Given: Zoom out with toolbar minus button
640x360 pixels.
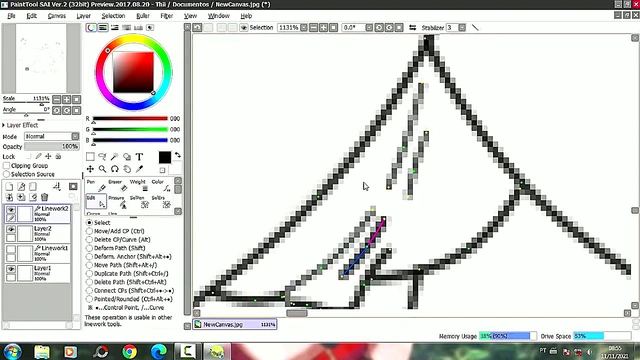Looking at the screenshot, I should pyautogui.click(x=313, y=27).
